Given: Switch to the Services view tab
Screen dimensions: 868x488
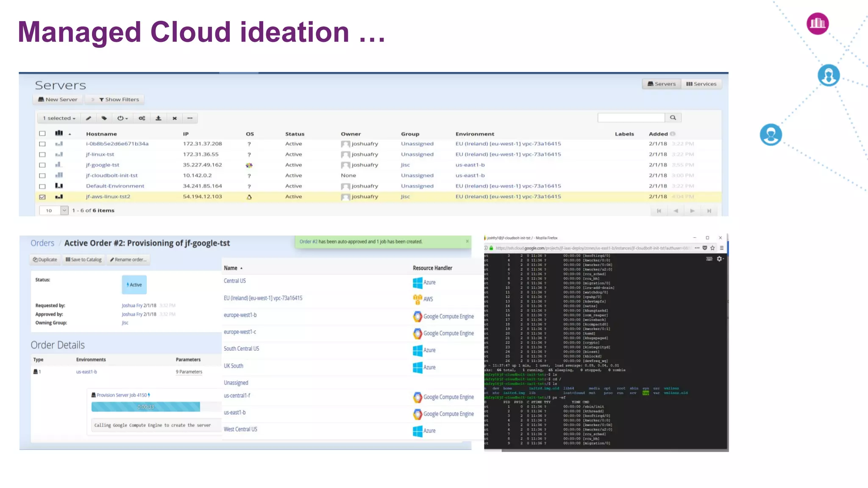Looking at the screenshot, I should (701, 84).
